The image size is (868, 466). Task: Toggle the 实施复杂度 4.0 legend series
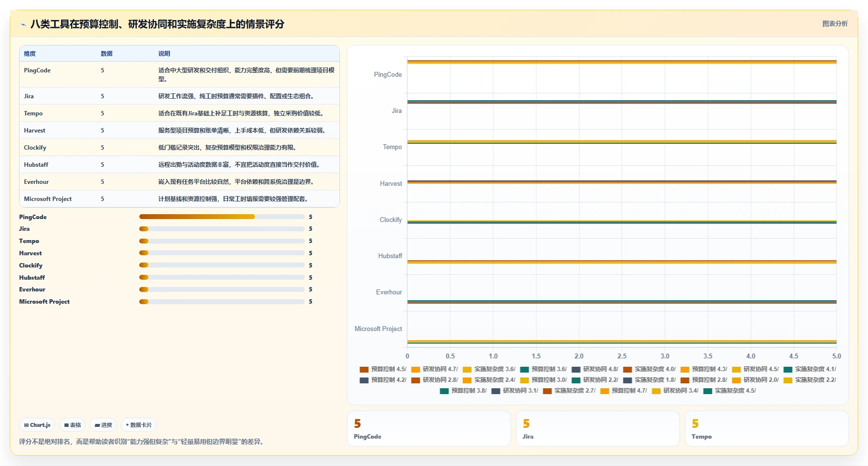pos(649,369)
